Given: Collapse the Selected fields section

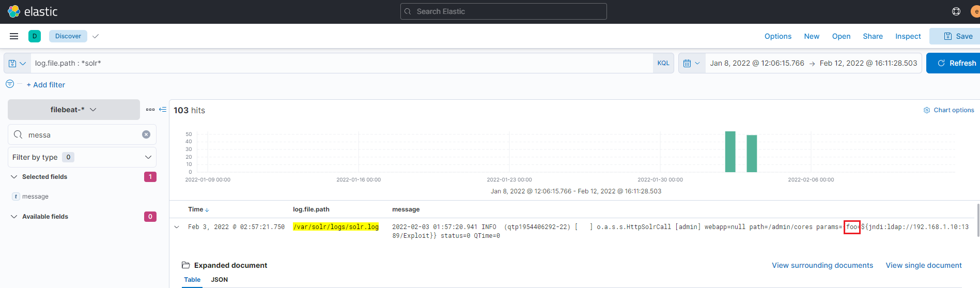Looking at the screenshot, I should tap(14, 177).
